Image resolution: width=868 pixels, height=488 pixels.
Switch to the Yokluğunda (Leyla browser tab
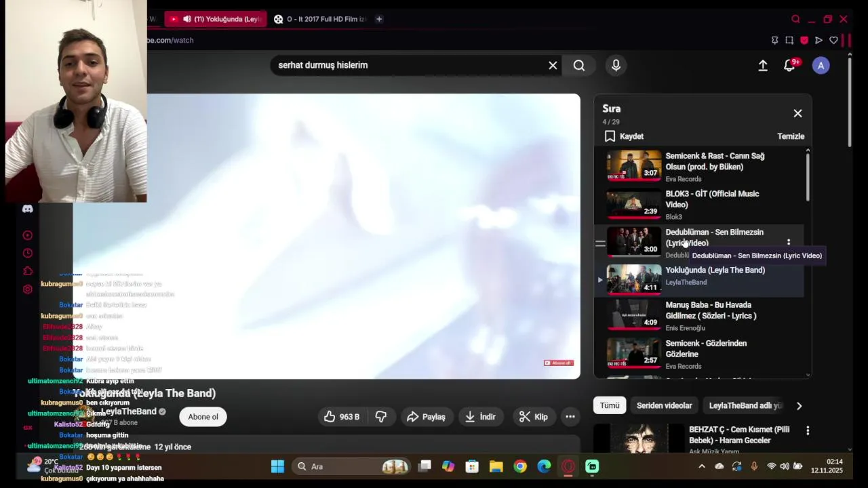217,19
